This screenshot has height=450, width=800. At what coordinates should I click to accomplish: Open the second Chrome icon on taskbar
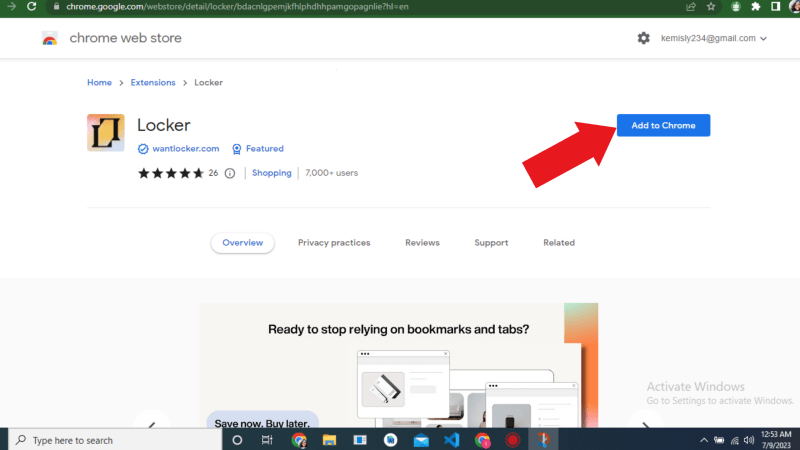pos(482,440)
